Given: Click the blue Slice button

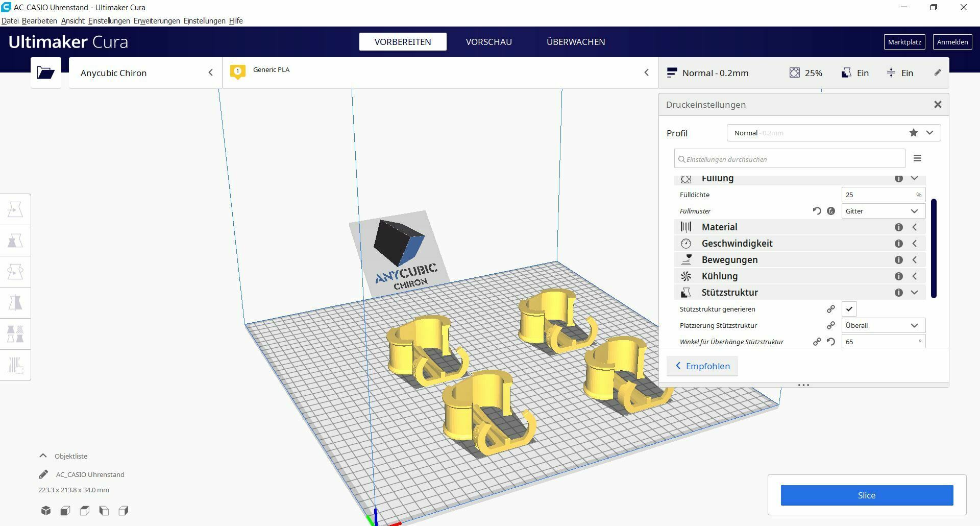Looking at the screenshot, I should (x=867, y=495).
